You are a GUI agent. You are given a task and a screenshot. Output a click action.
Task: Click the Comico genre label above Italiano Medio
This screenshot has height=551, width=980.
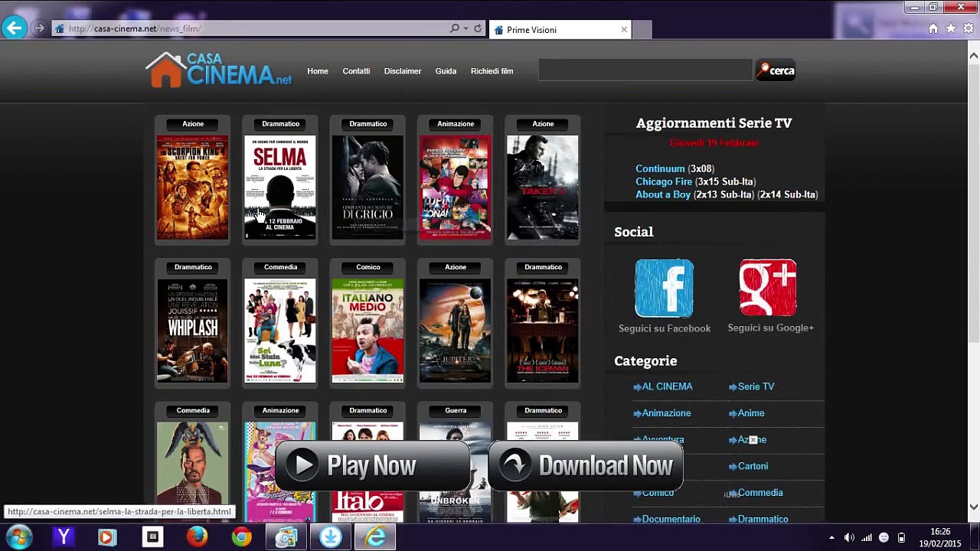(x=368, y=267)
